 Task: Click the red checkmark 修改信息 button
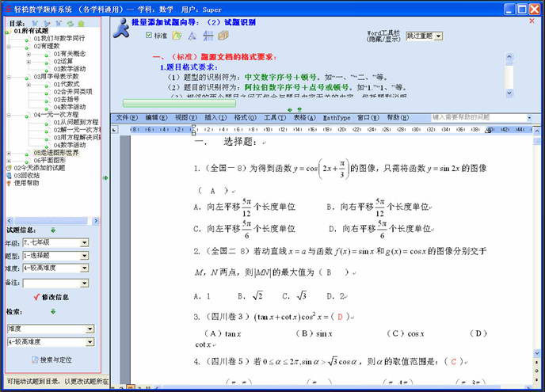51,297
